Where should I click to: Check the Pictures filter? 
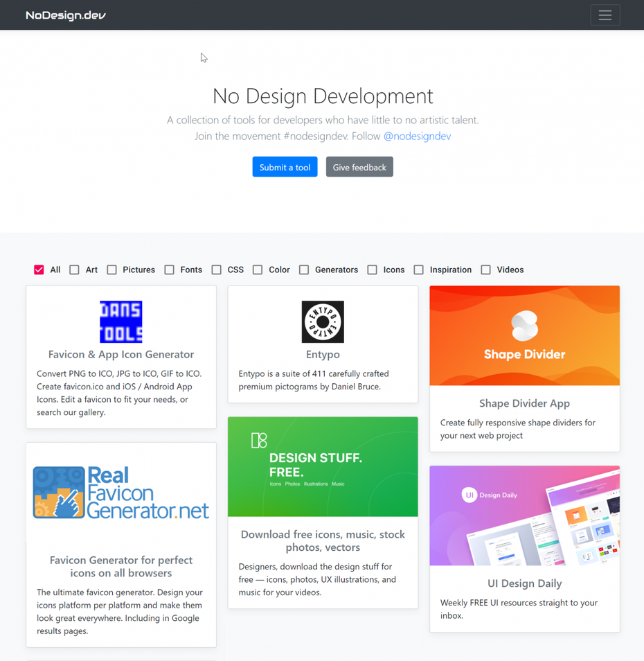pos(111,270)
